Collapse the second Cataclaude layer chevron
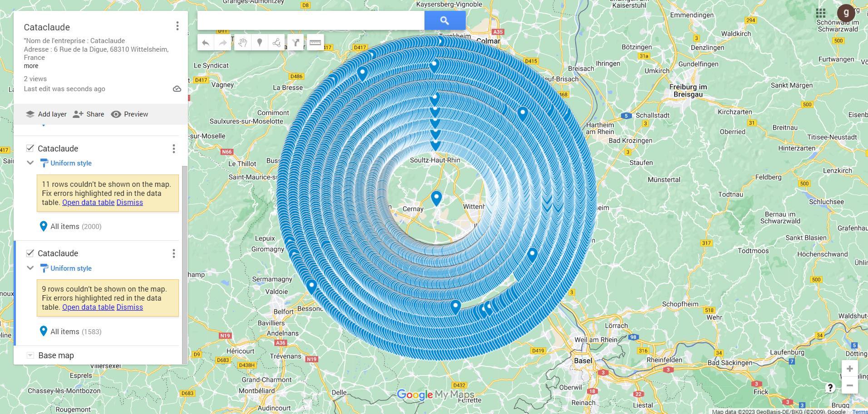868x414 pixels. [x=30, y=268]
